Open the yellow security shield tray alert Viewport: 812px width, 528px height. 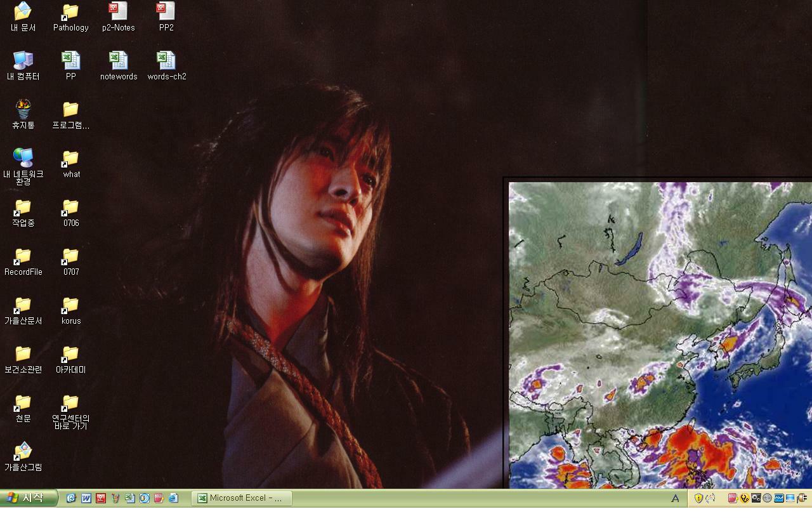pos(698,498)
